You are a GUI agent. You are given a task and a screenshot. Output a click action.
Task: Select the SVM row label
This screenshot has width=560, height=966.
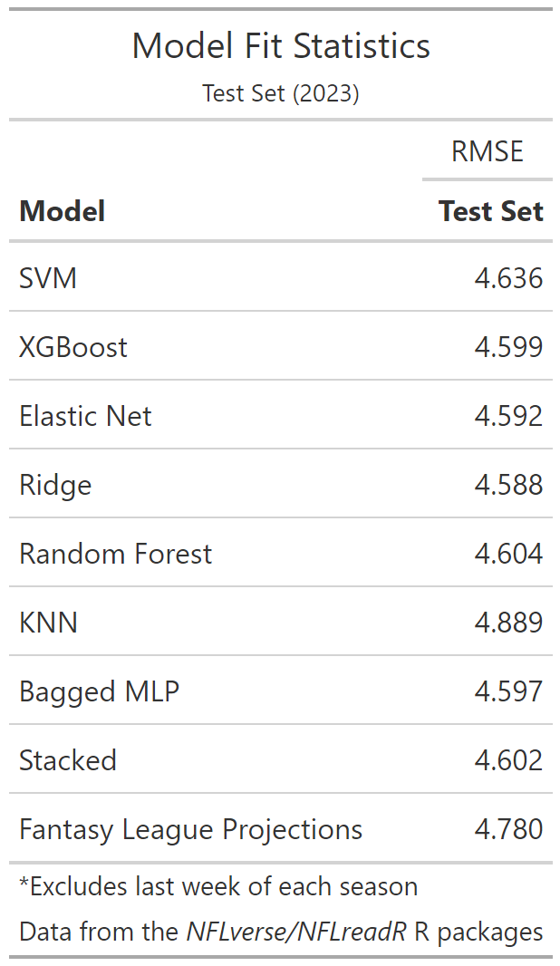point(48,277)
